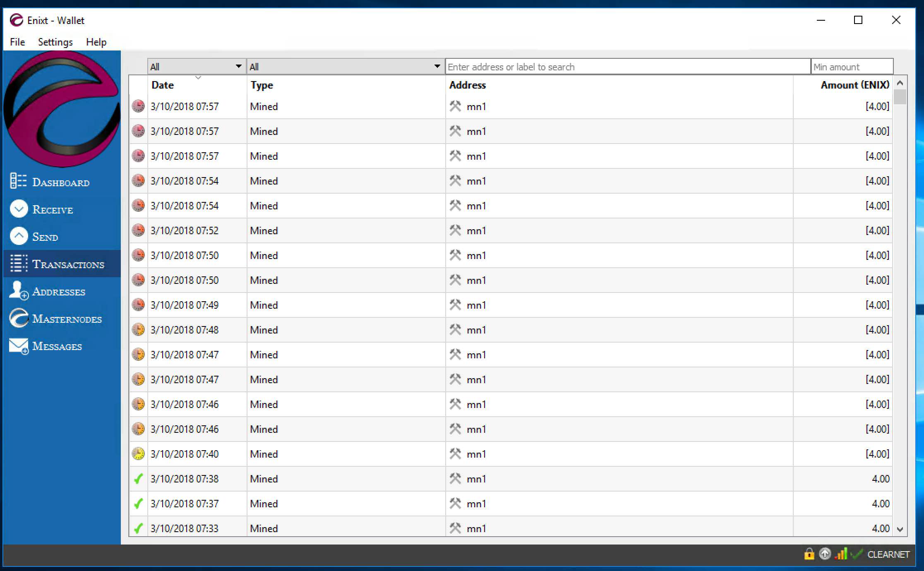Sort by the Address column header
924x571 pixels.
468,85
